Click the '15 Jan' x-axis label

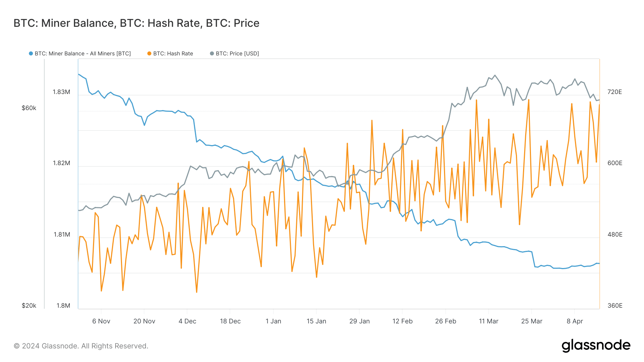pyautogui.click(x=316, y=321)
